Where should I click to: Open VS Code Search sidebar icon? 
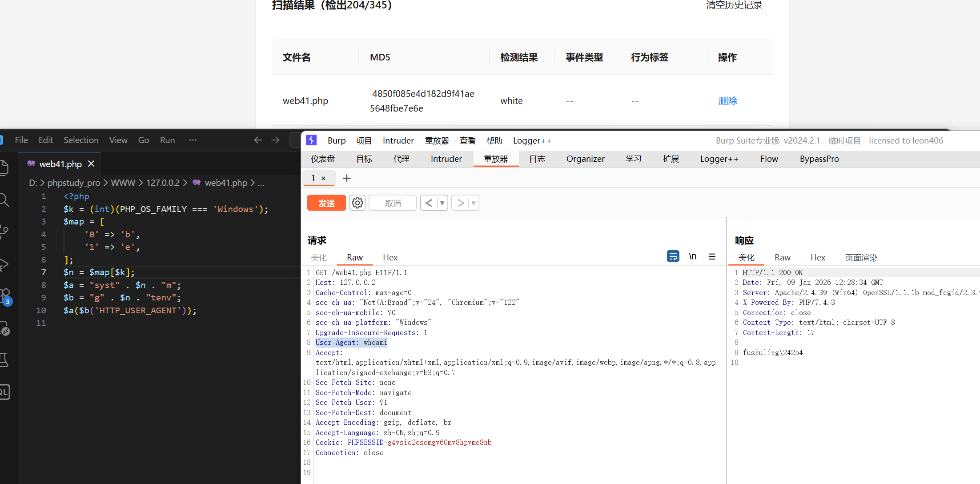pyautogui.click(x=4, y=200)
